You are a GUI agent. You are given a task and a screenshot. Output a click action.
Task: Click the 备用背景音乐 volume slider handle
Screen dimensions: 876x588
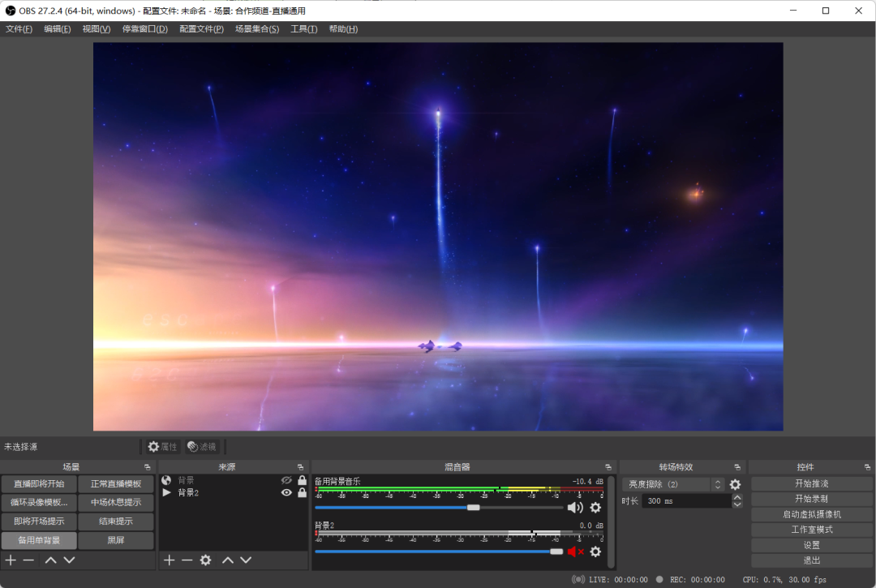[x=473, y=508]
